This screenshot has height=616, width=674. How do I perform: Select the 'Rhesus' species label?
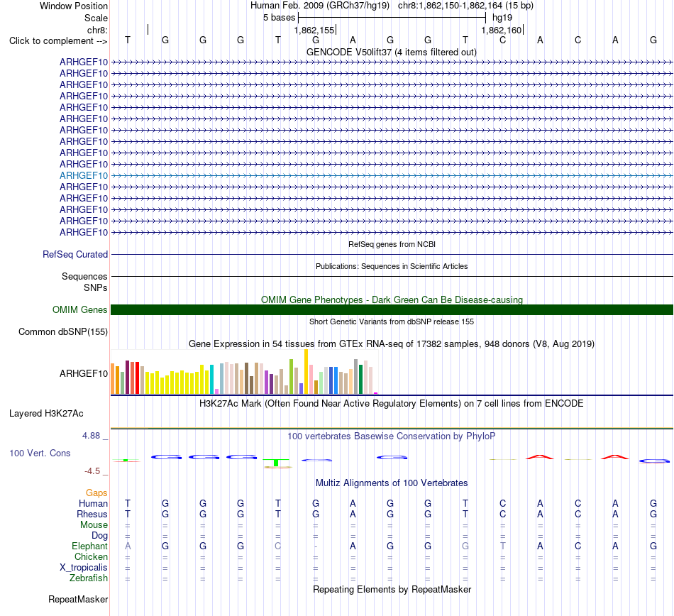pyautogui.click(x=92, y=514)
